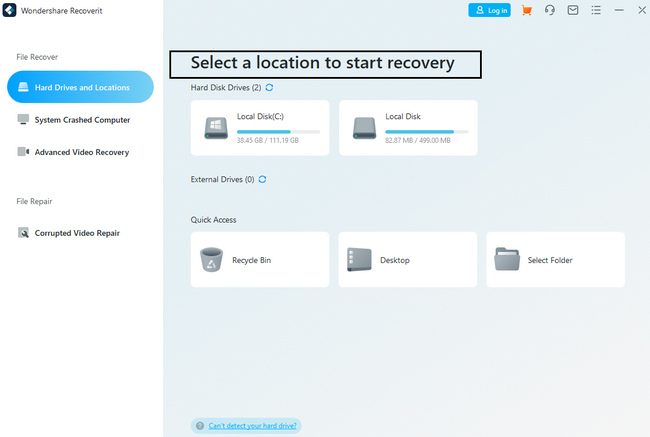Click the Log in button

coord(490,10)
